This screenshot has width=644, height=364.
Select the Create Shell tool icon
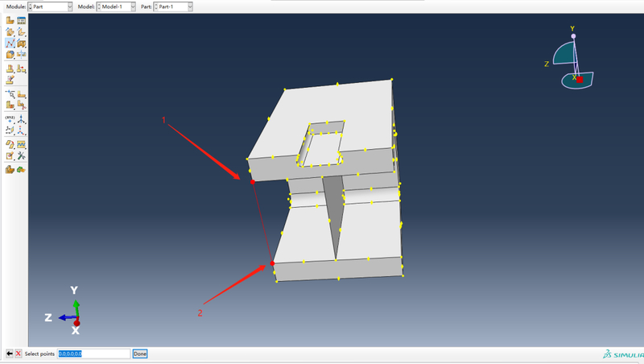(22, 31)
